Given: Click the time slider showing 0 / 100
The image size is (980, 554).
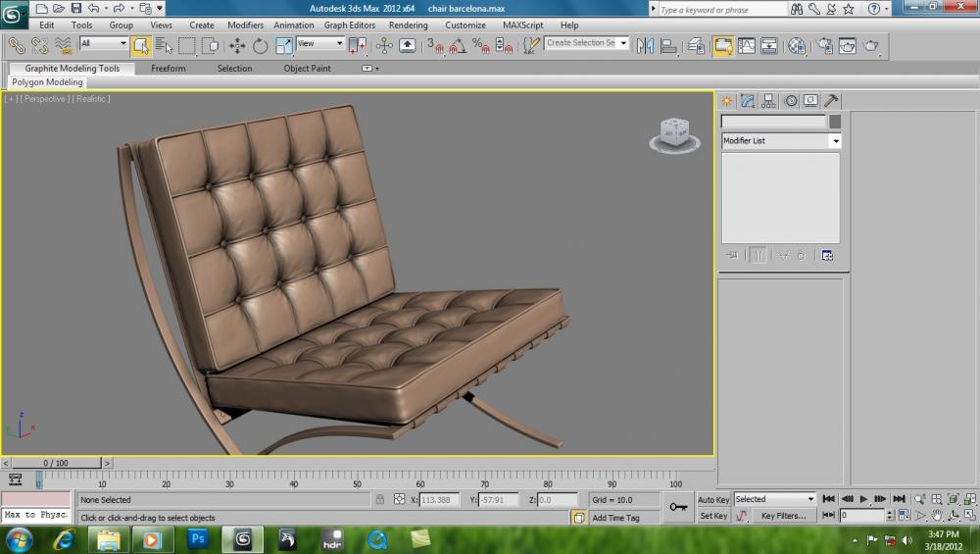Looking at the screenshot, I should (56, 463).
